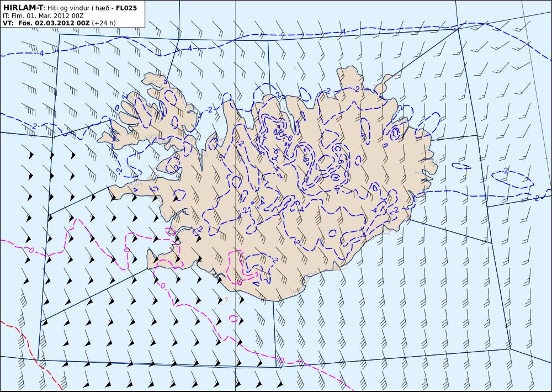Click the 'Fös. 02.03.2012 00Z' valid time
This screenshot has width=552, height=392.
point(54,23)
